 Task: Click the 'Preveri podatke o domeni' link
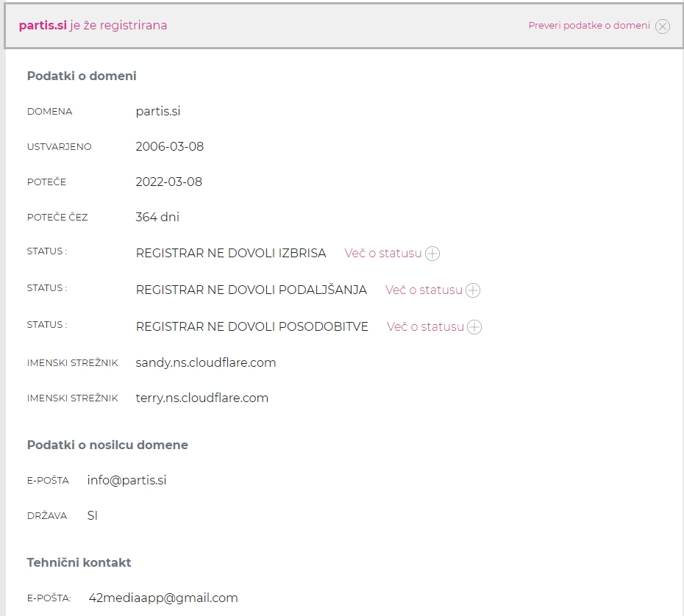(x=589, y=26)
